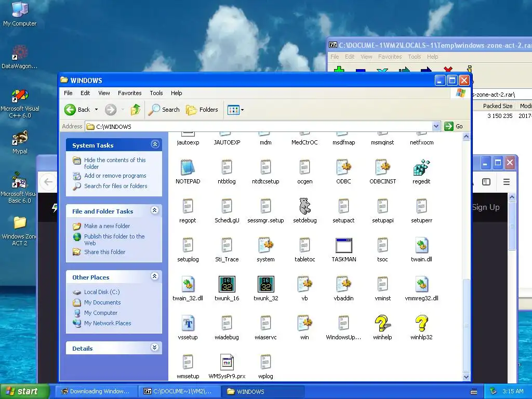The height and width of the screenshot is (399, 532).
Task: Open the address bar dropdown
Action: (436, 127)
